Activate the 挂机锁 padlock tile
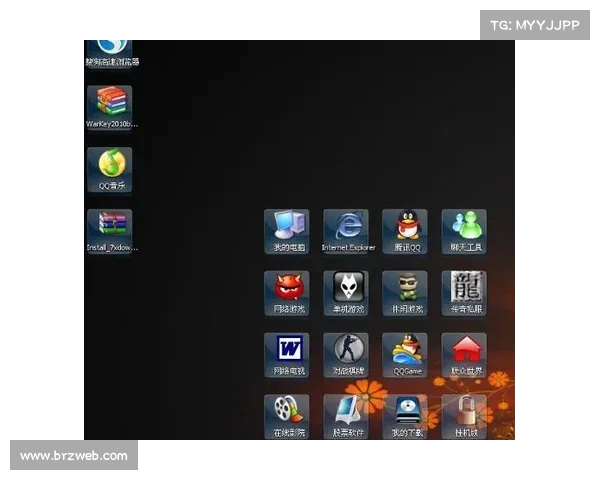 click(465, 417)
